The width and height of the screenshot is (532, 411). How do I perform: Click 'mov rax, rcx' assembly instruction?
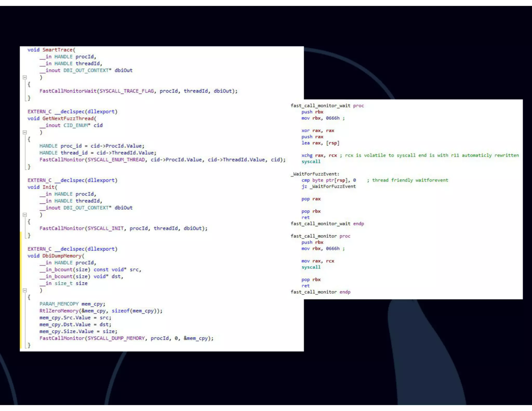pyautogui.click(x=318, y=261)
